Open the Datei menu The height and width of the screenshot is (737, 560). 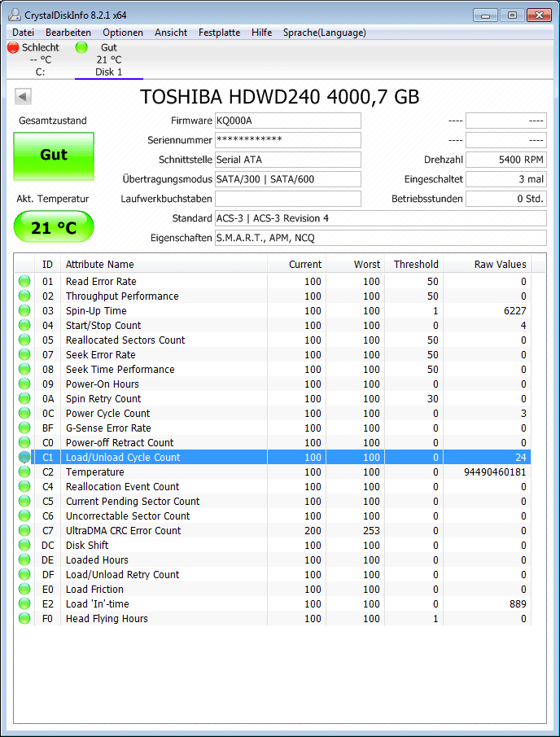pos(23,33)
